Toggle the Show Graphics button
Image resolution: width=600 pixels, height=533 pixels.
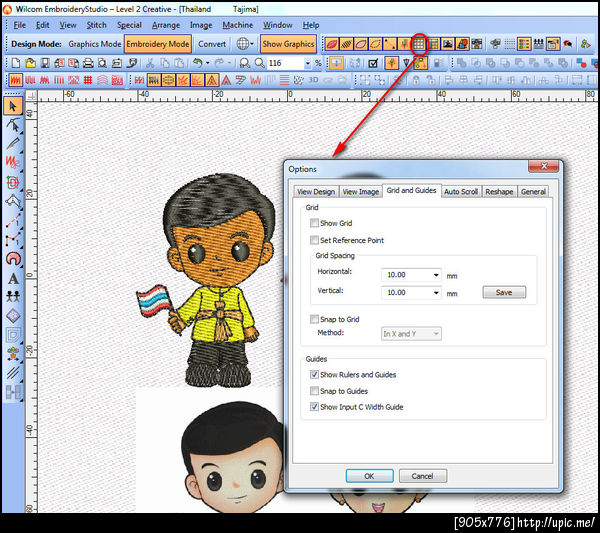(288, 44)
